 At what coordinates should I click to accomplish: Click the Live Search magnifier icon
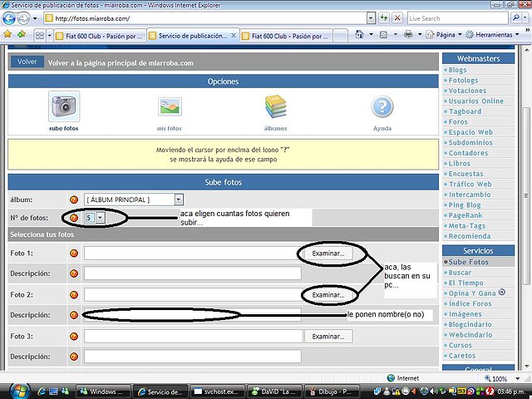click(x=515, y=18)
